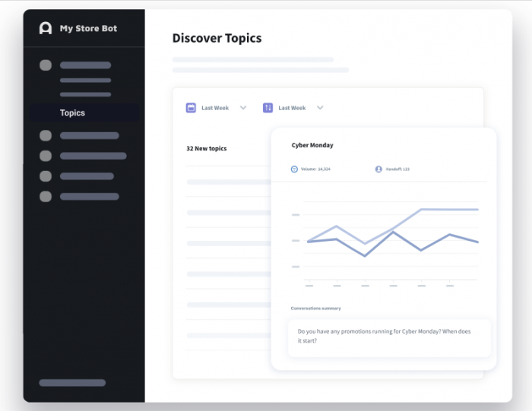Viewport: 532px width, 411px height.
Task: Expand the calendar Last Week dropdown chevron
Action: (243, 108)
